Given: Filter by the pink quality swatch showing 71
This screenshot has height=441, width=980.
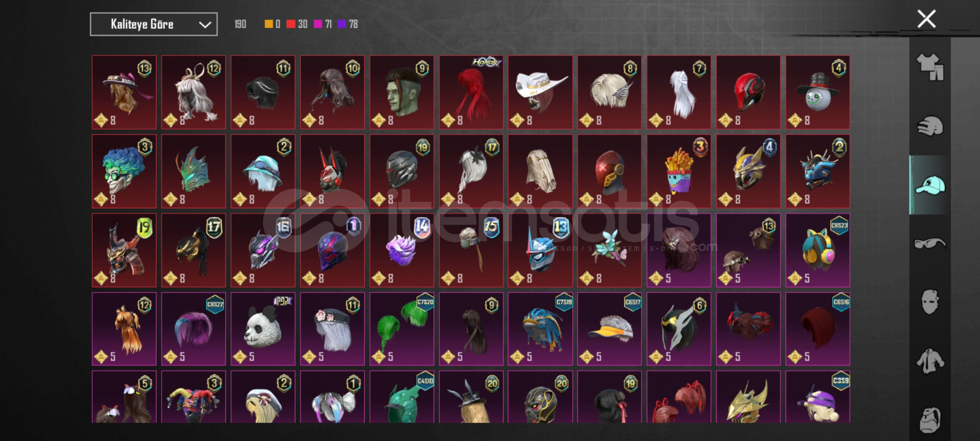Looking at the screenshot, I should [318, 24].
